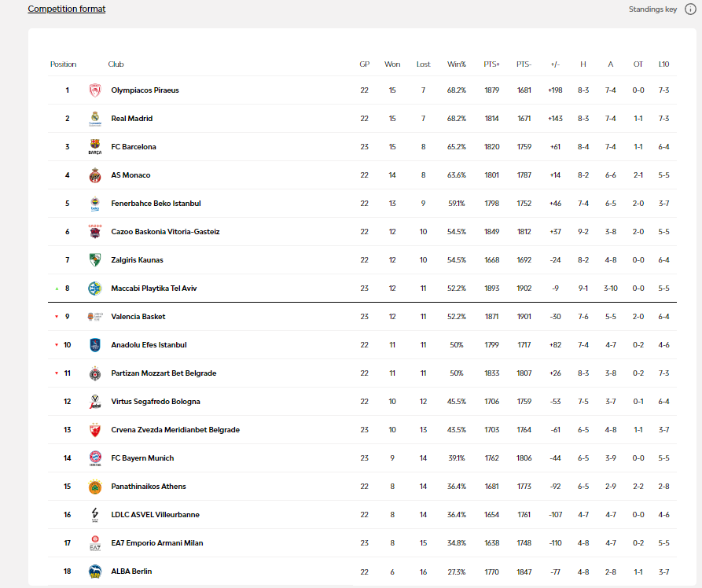Screen dimensions: 702x588
Task: Click the Win% column header
Action: point(457,64)
